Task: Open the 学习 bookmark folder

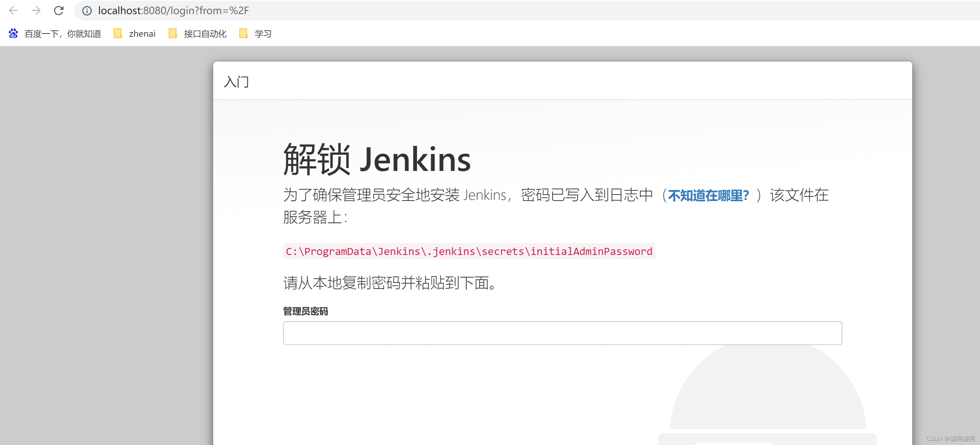Action: pyautogui.click(x=256, y=34)
